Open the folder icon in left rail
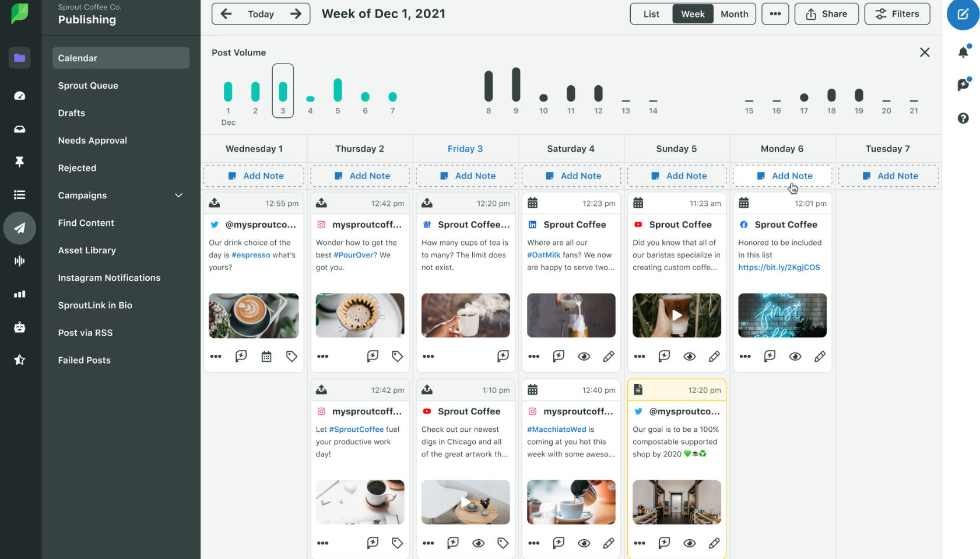980x559 pixels. pos(19,58)
